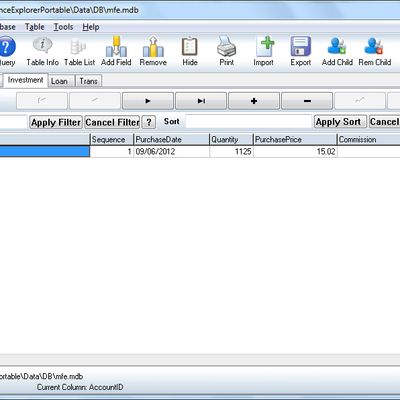Click the Cancel sort button
The image size is (400, 400).
[385, 122]
